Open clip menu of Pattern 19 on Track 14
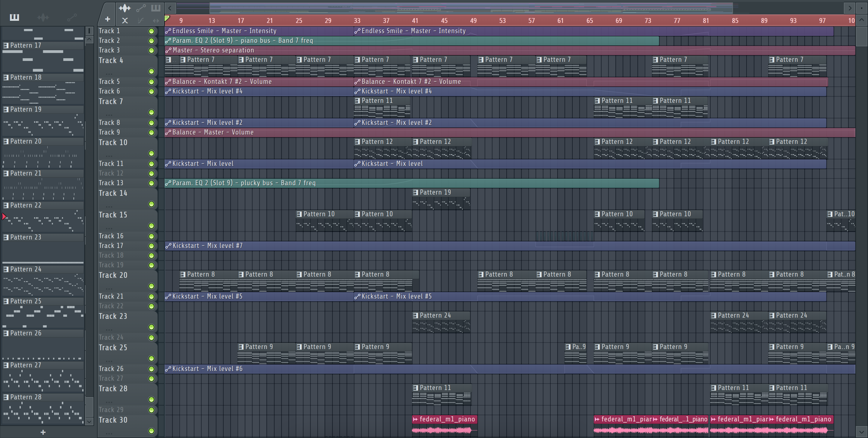 [x=416, y=192]
